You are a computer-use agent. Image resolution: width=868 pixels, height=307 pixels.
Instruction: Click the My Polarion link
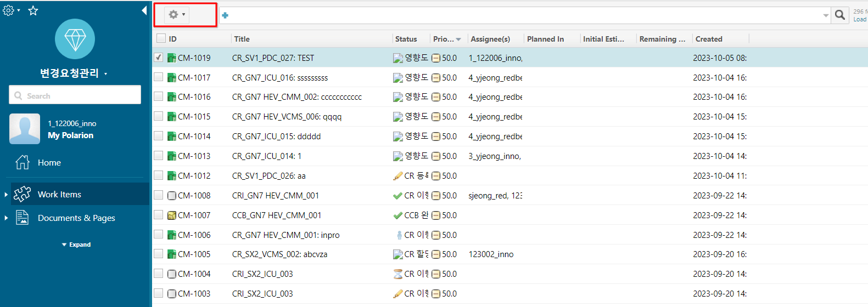click(70, 135)
